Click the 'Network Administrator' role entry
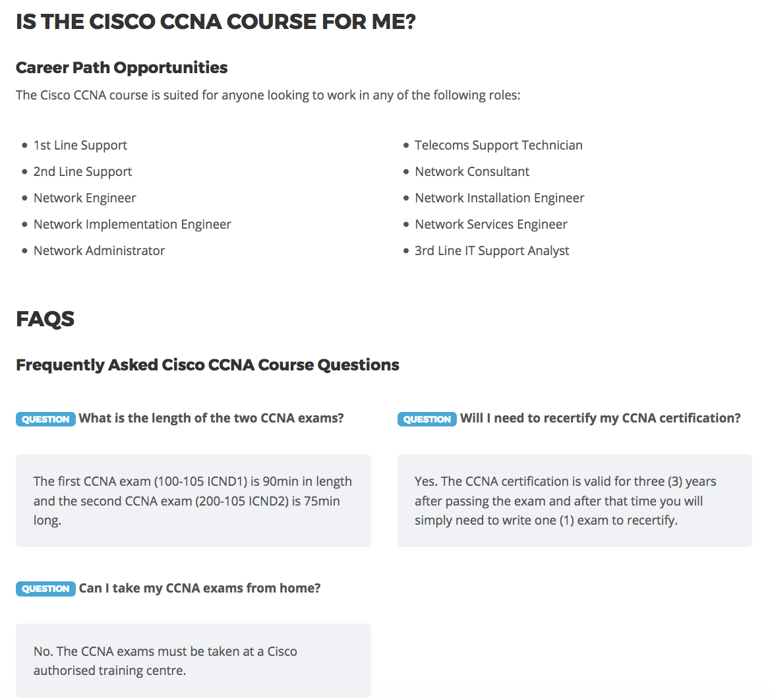 pyautogui.click(x=99, y=251)
